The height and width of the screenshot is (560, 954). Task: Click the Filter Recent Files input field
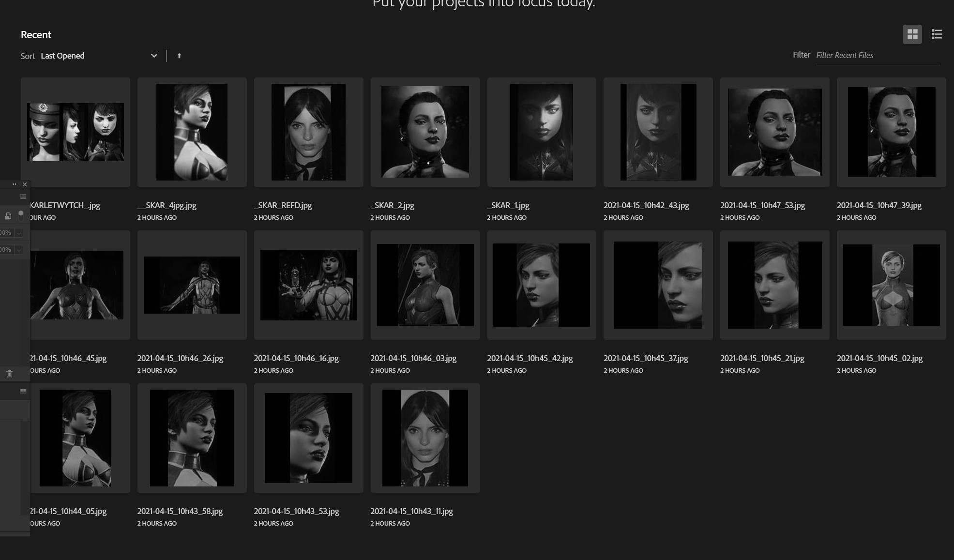[x=878, y=55]
